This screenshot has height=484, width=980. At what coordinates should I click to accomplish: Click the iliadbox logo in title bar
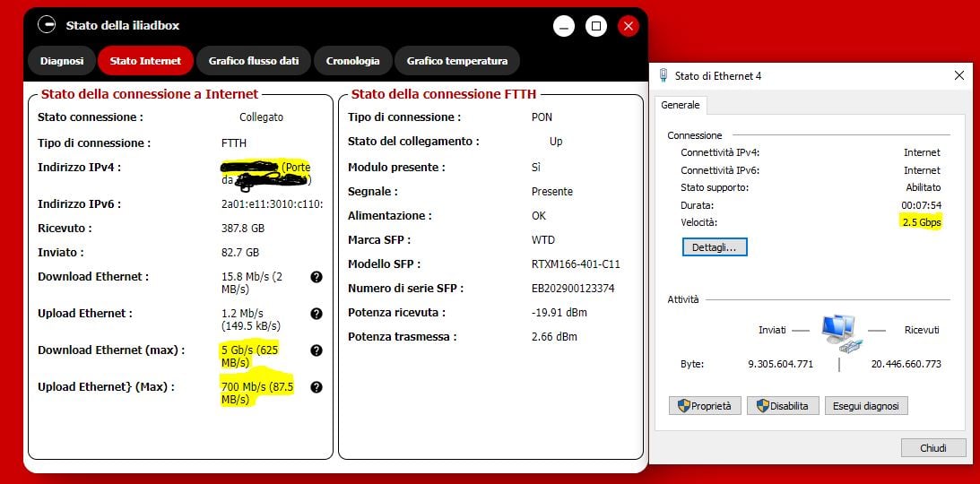(x=47, y=25)
